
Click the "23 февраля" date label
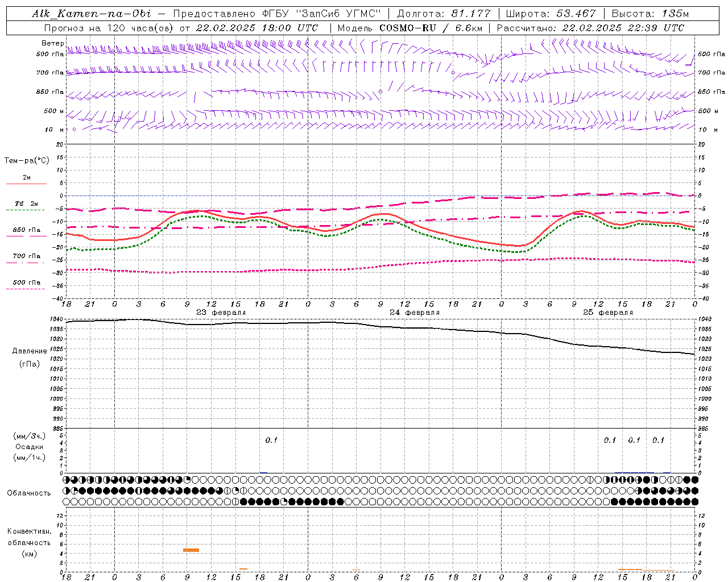(221, 313)
